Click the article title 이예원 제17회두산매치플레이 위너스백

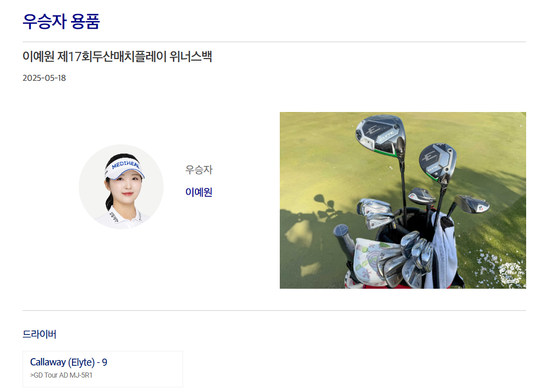pos(117,57)
